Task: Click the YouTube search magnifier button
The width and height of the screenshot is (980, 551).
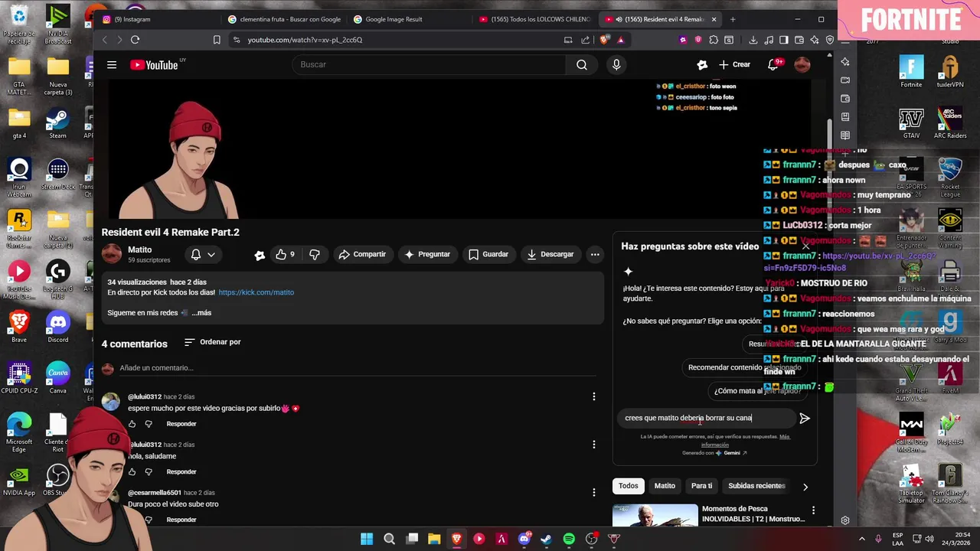Action: click(582, 65)
